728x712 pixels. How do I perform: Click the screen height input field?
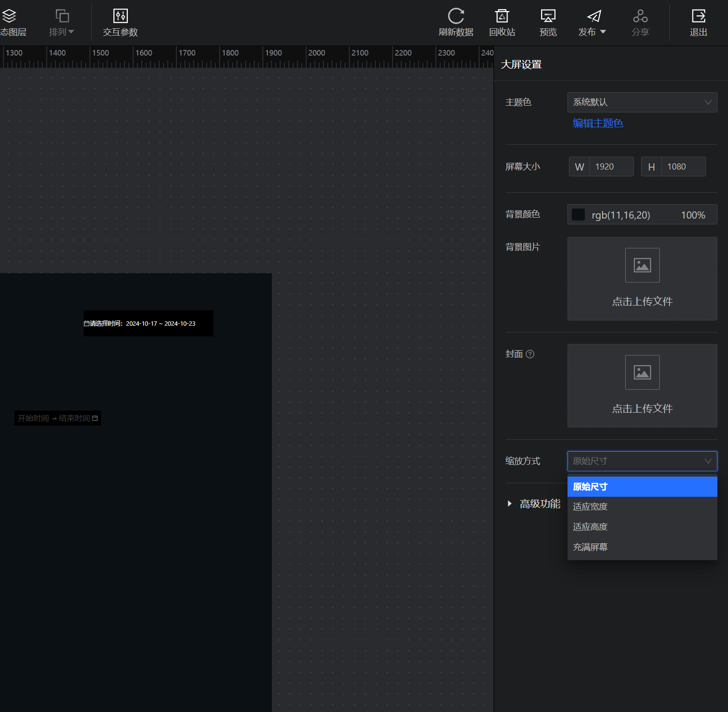(x=683, y=167)
